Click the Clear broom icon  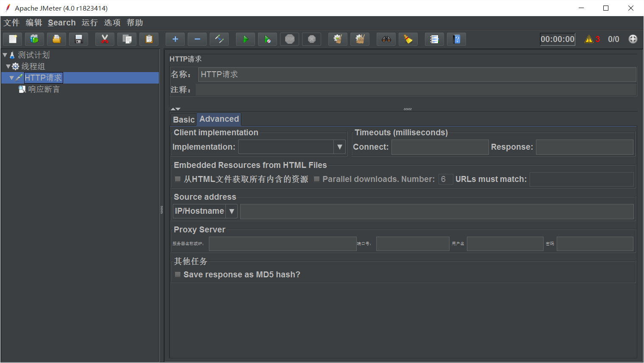point(338,39)
